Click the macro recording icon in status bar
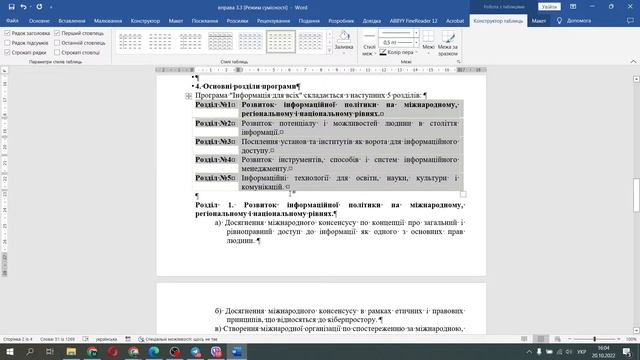This screenshot has height=360, width=640. coord(128,339)
